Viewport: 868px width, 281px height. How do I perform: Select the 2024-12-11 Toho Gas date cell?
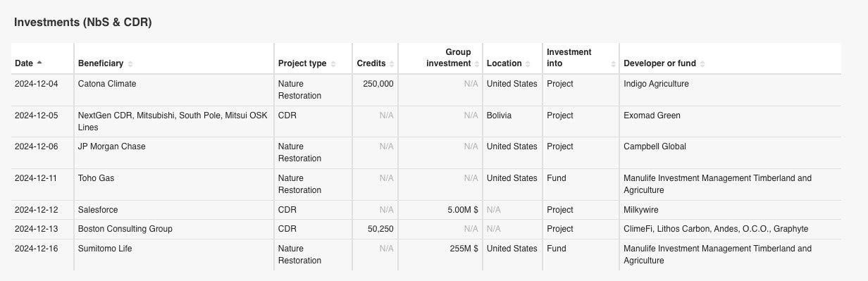[36, 178]
